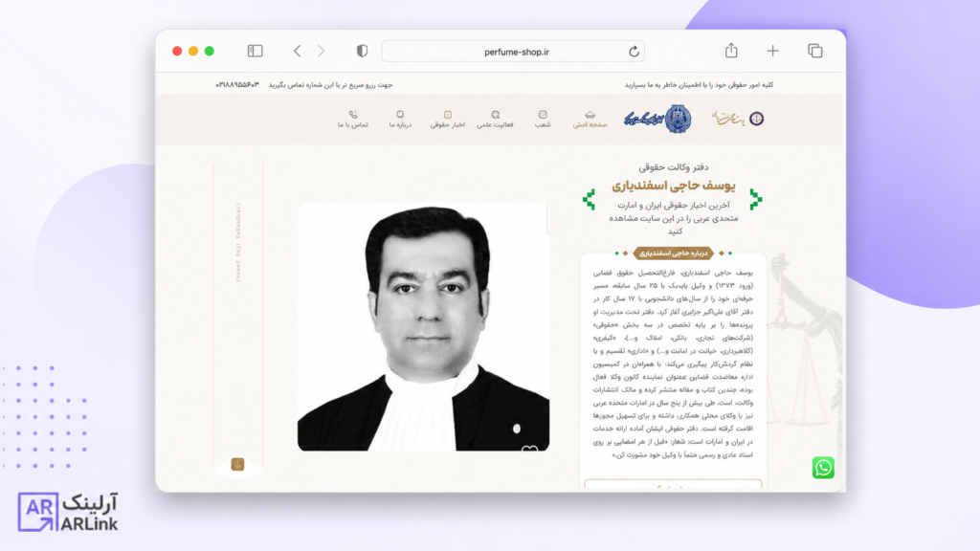The height and width of the screenshot is (551, 980).
Task: Click the lawyer portrait photo
Action: tap(423, 327)
